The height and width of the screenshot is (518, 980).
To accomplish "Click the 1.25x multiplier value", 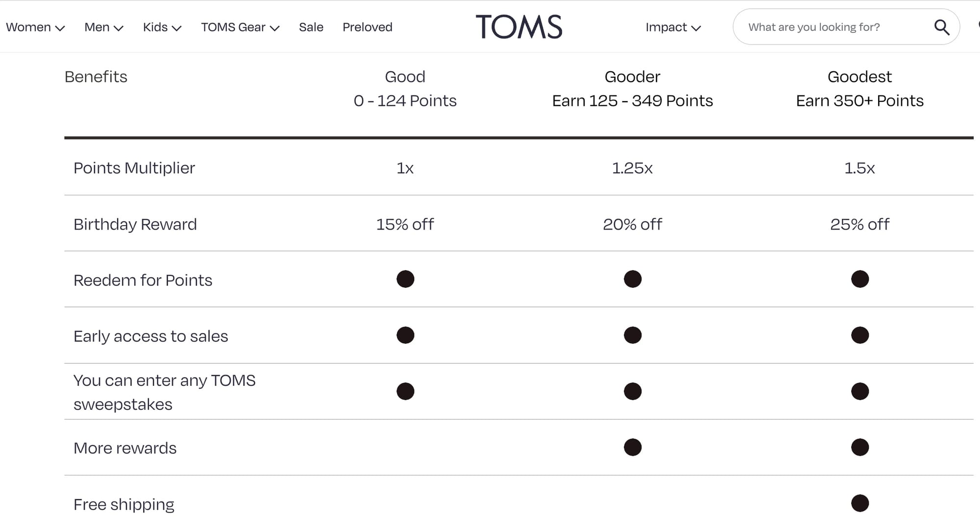I will 633,168.
